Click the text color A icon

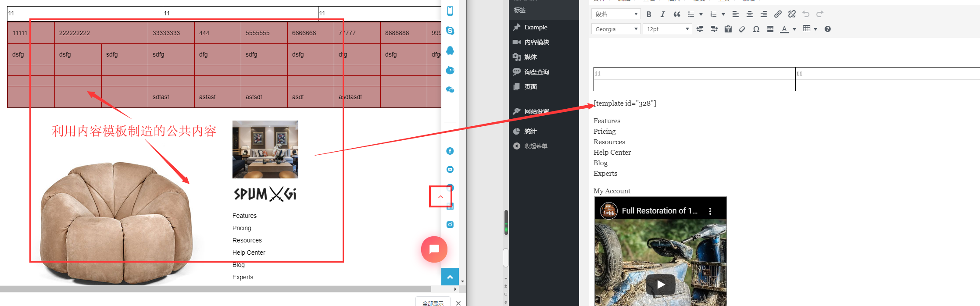[x=784, y=29]
